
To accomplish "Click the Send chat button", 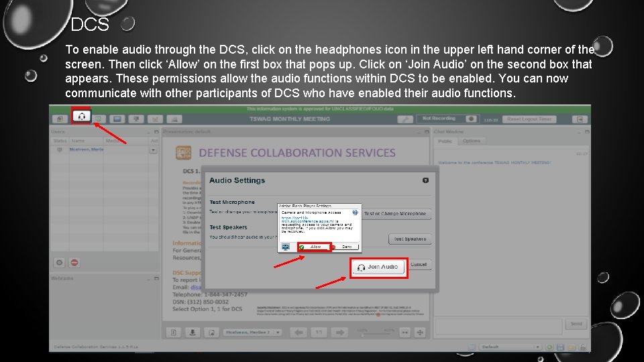I will (576, 324).
